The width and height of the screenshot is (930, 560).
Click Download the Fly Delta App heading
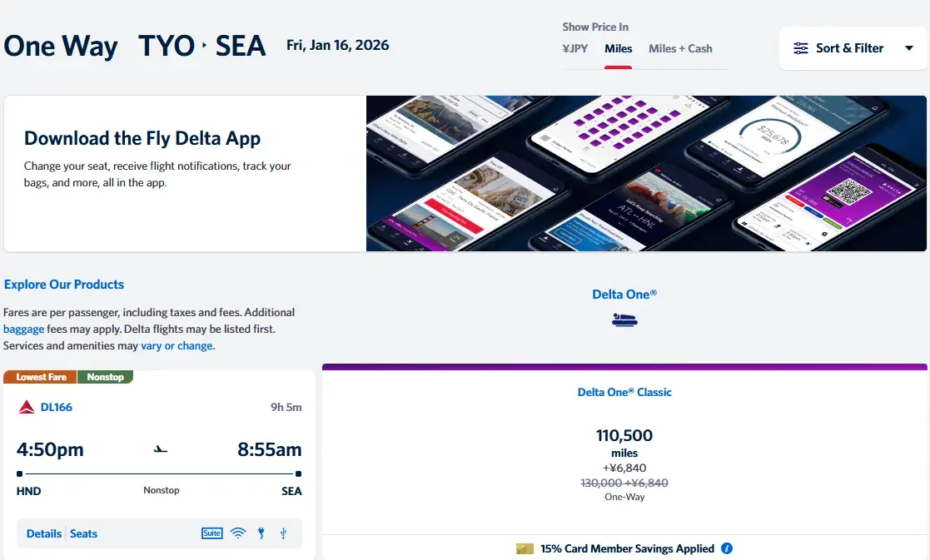click(142, 138)
